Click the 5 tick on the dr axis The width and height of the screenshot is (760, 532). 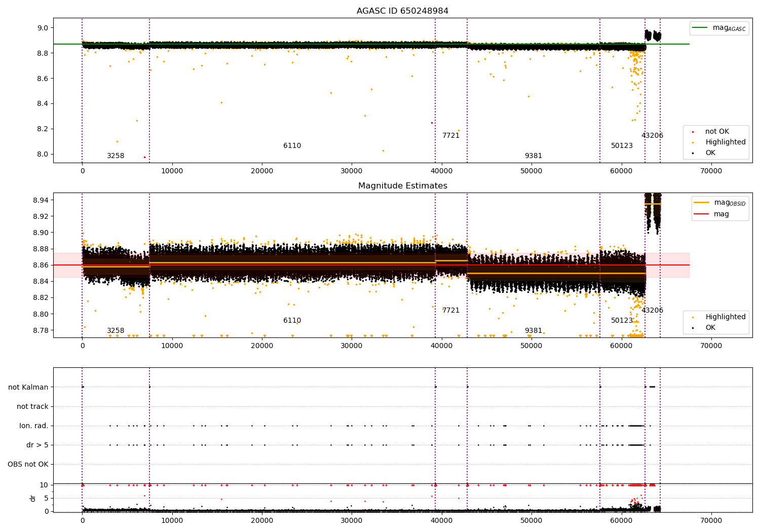pyautogui.click(x=46, y=499)
